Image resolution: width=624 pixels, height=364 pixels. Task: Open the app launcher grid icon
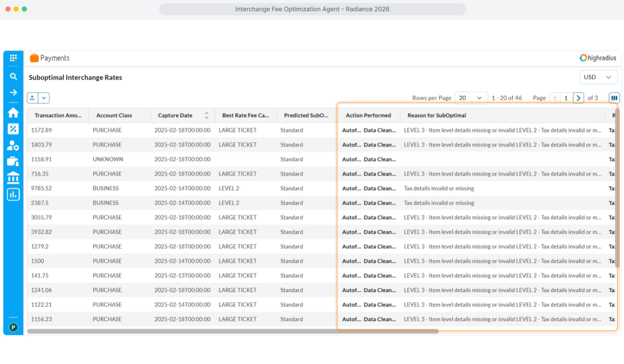(x=13, y=58)
